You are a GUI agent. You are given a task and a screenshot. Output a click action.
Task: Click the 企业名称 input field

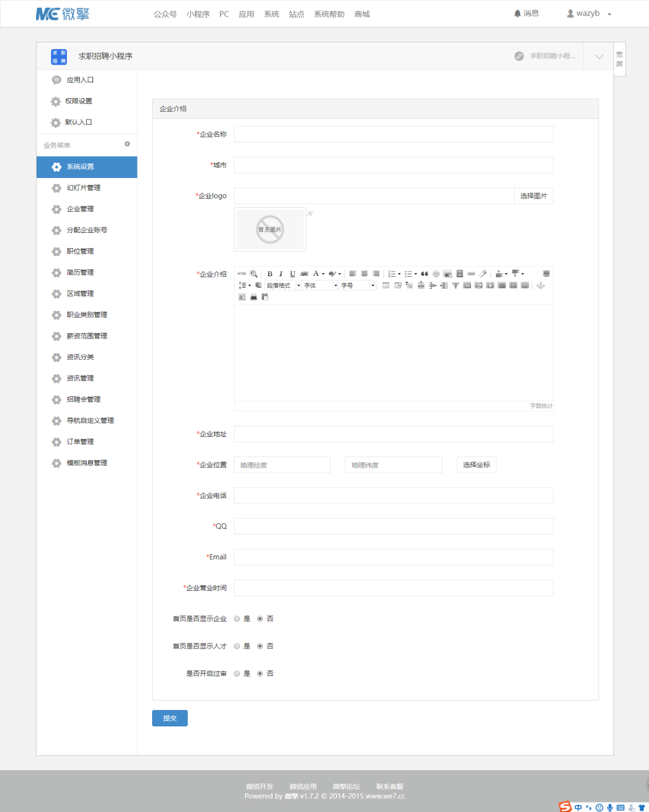tap(393, 134)
